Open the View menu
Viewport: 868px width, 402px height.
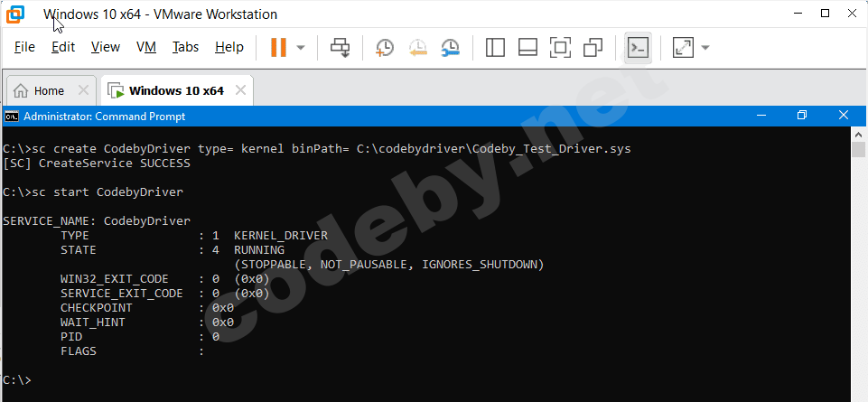tap(105, 47)
